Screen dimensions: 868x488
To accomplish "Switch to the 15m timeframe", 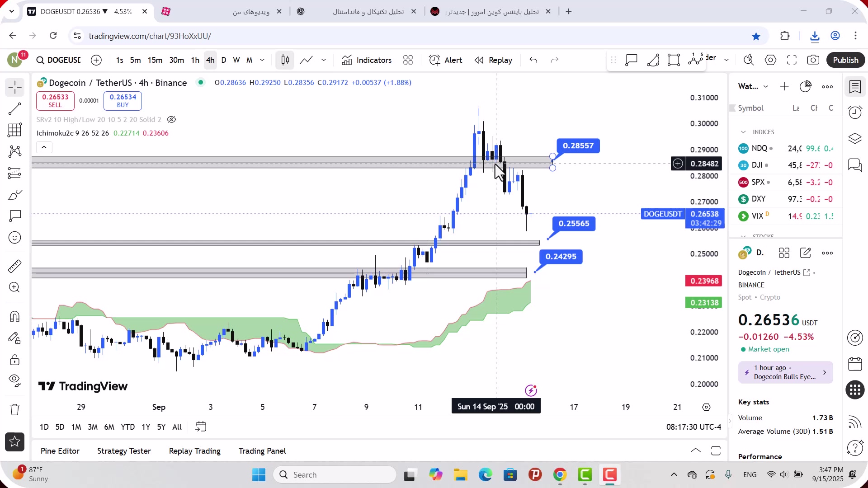I will 155,60.
